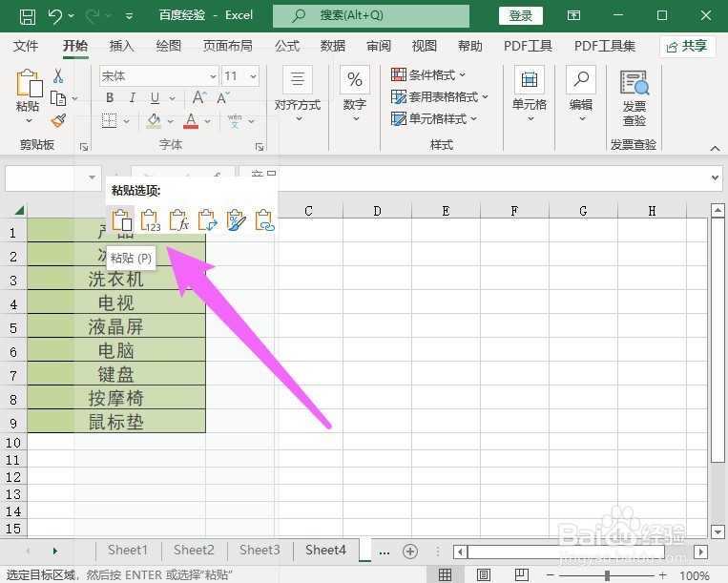Select the Paste Transpose option icon
The width and height of the screenshot is (728, 583).
(x=208, y=220)
